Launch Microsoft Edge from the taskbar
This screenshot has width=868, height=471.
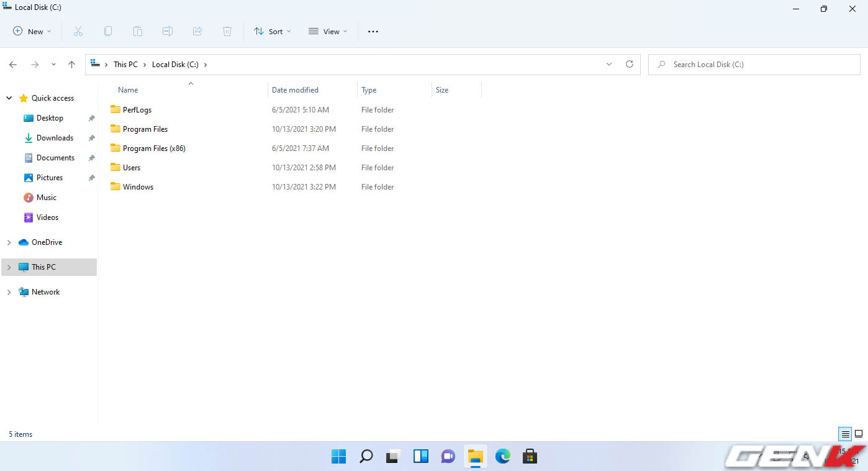click(x=502, y=456)
